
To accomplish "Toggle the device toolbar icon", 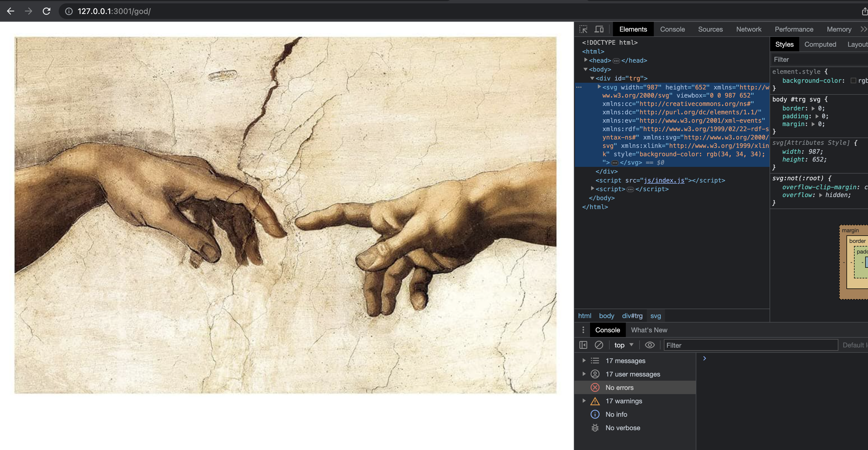I will coord(599,29).
